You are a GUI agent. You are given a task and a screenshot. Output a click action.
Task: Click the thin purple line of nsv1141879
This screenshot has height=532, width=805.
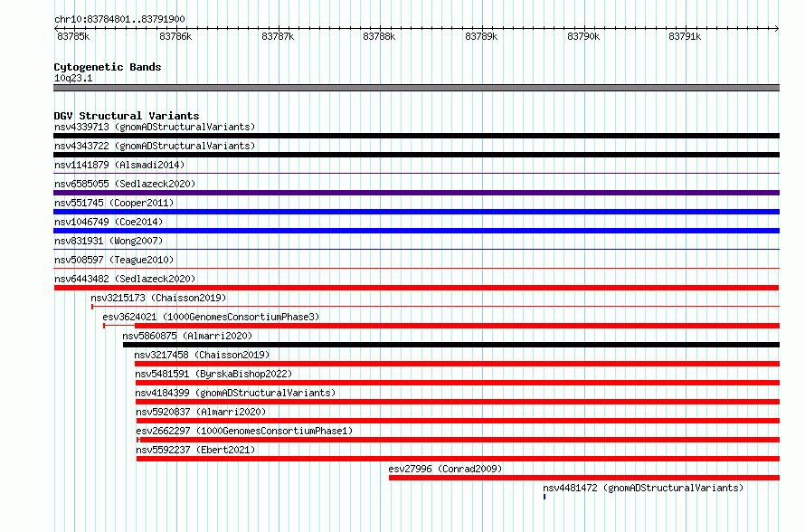coord(416,174)
